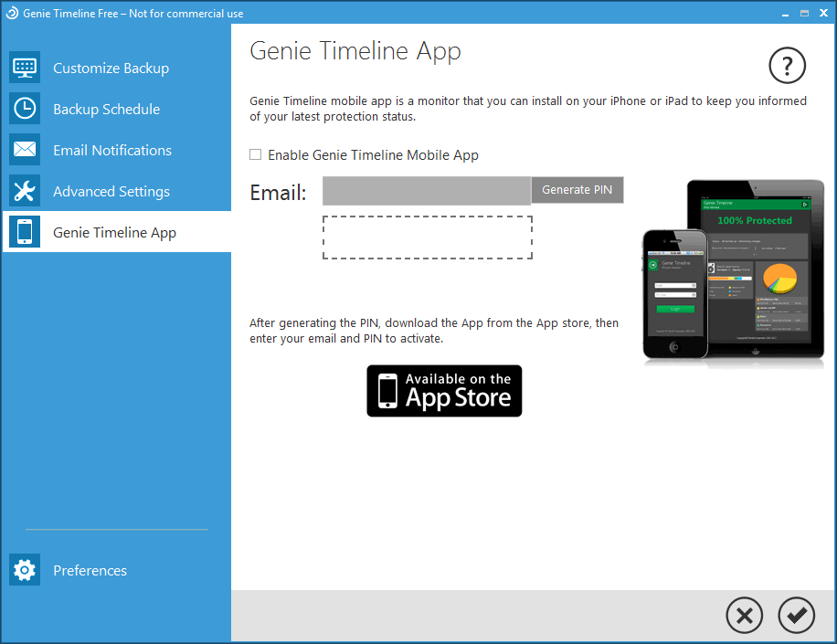Close the Genie Timeline window
This screenshot has width=837, height=644.
(x=823, y=13)
